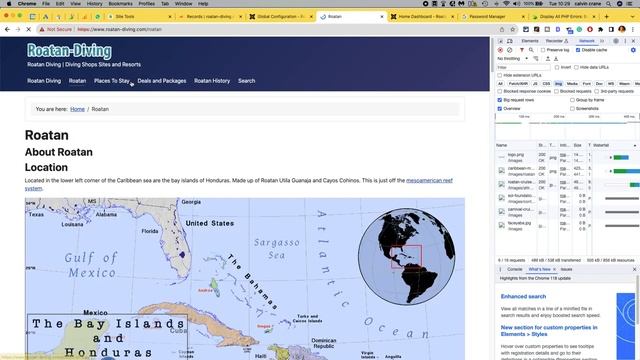Viewport: 640px width, 360px height.
Task: Open network conditions wifi icon
Action: pos(536,59)
